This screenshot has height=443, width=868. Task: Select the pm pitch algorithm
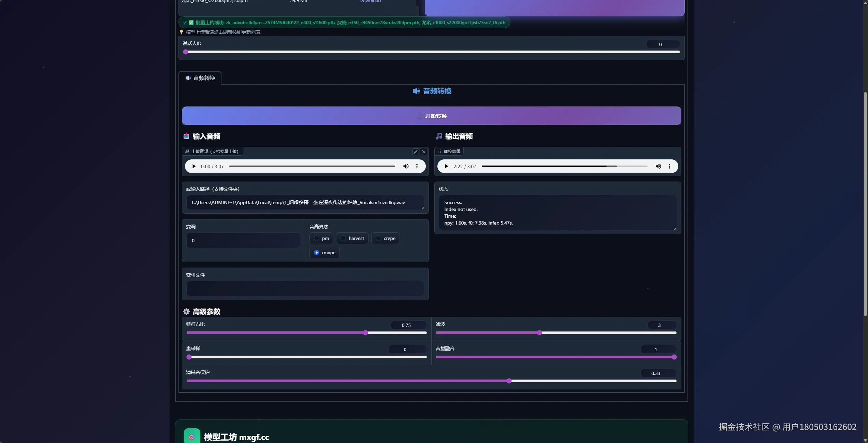317,239
